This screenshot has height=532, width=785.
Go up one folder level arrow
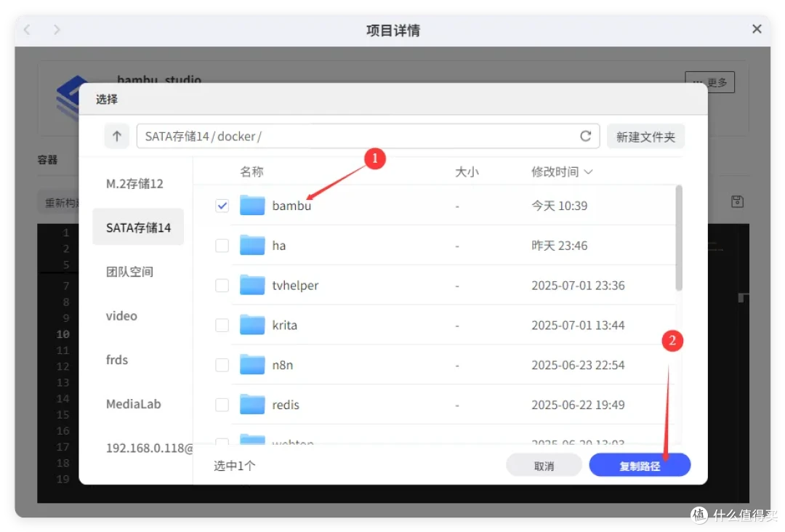click(116, 136)
